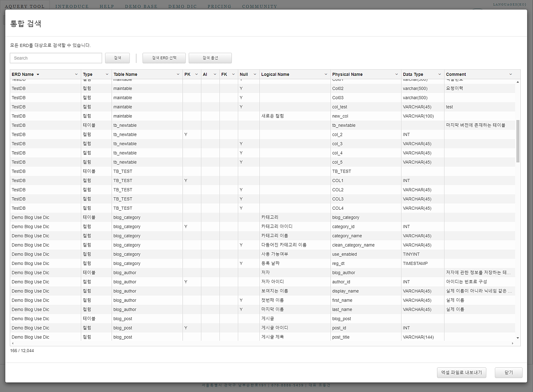
Task: Export results with 엑셀 파일로 내보내기
Action: [x=461, y=372]
